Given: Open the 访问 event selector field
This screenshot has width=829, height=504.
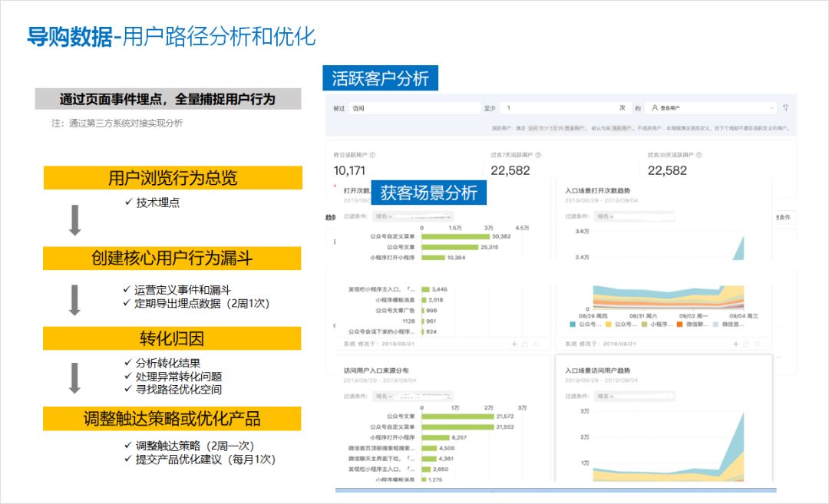Looking at the screenshot, I should pos(414,107).
